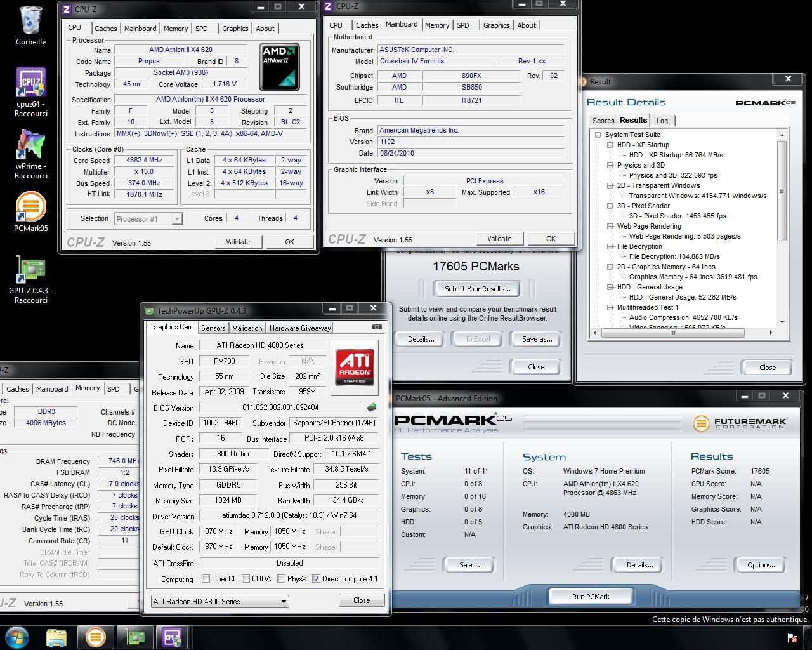Switch to CPU-Z via taskbar icon
This screenshot has width=812, height=650.
173,637
